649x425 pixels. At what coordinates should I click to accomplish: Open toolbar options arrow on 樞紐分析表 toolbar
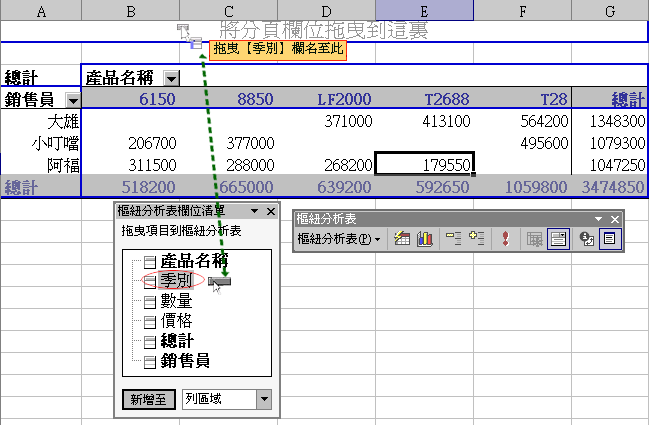[x=599, y=219]
